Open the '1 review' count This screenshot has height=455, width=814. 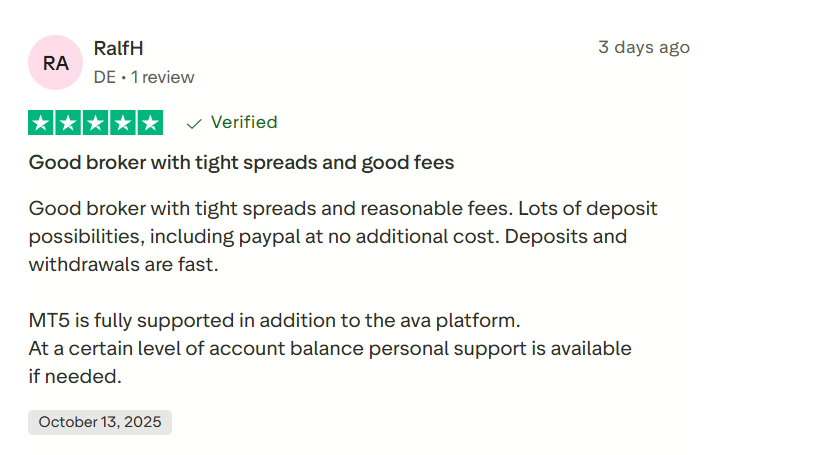point(163,77)
